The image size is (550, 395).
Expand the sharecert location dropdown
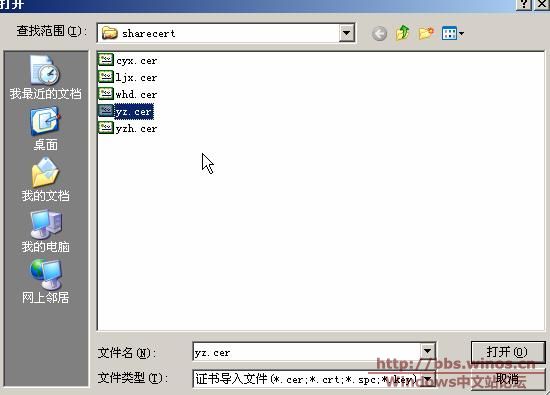tap(347, 33)
